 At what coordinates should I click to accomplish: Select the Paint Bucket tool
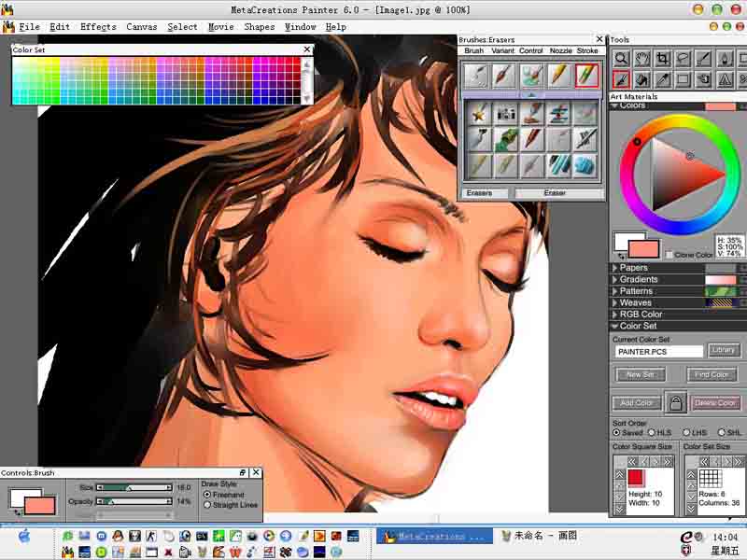641,79
